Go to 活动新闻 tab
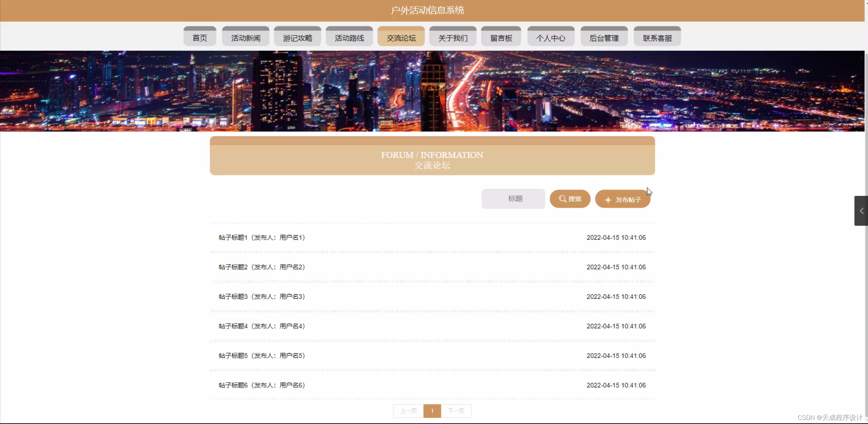The width and height of the screenshot is (868, 424). [x=246, y=38]
